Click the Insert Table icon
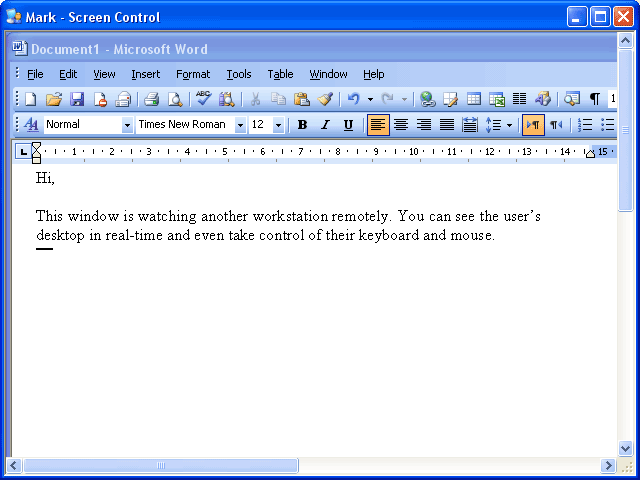The width and height of the screenshot is (640, 480). point(474,99)
